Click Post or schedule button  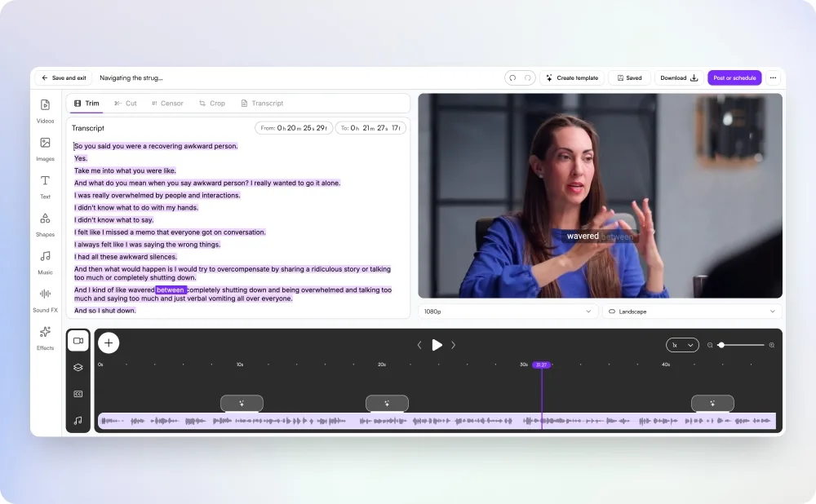click(x=734, y=78)
